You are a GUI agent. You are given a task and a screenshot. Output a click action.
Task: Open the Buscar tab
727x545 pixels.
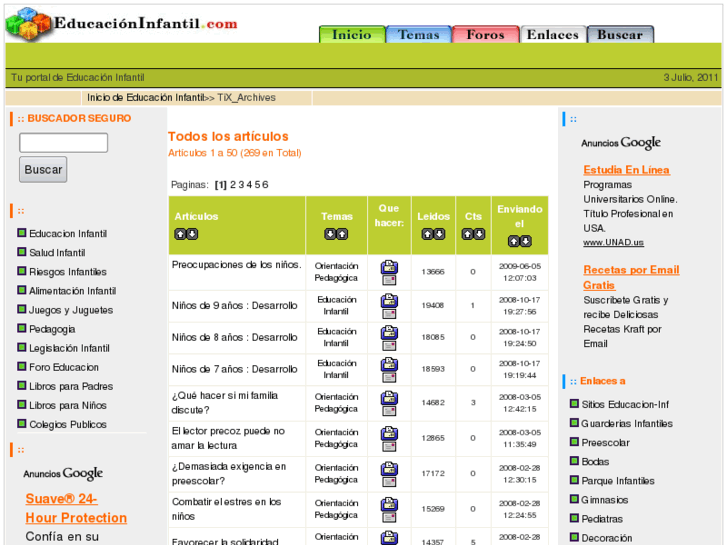[x=620, y=34]
